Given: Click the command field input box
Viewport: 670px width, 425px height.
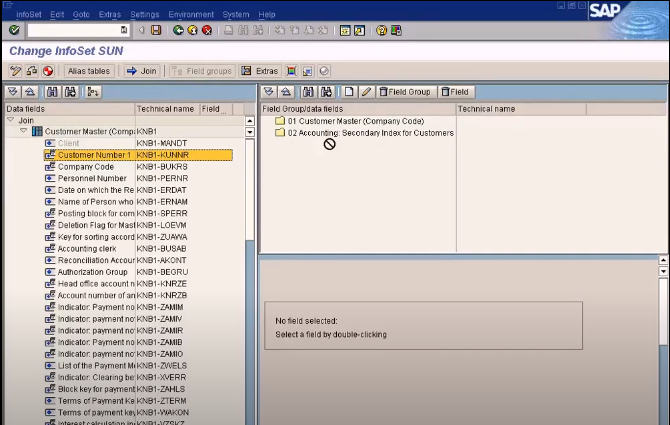Looking at the screenshot, I should tap(78, 30).
